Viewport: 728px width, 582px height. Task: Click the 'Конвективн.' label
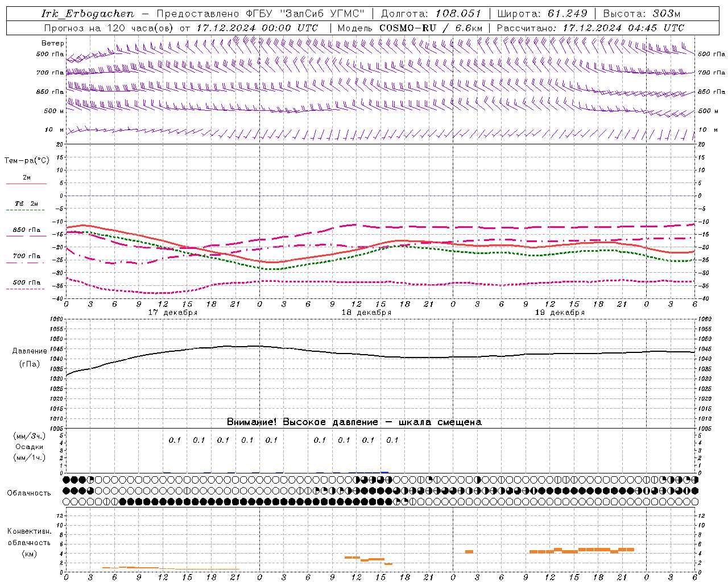(29, 531)
